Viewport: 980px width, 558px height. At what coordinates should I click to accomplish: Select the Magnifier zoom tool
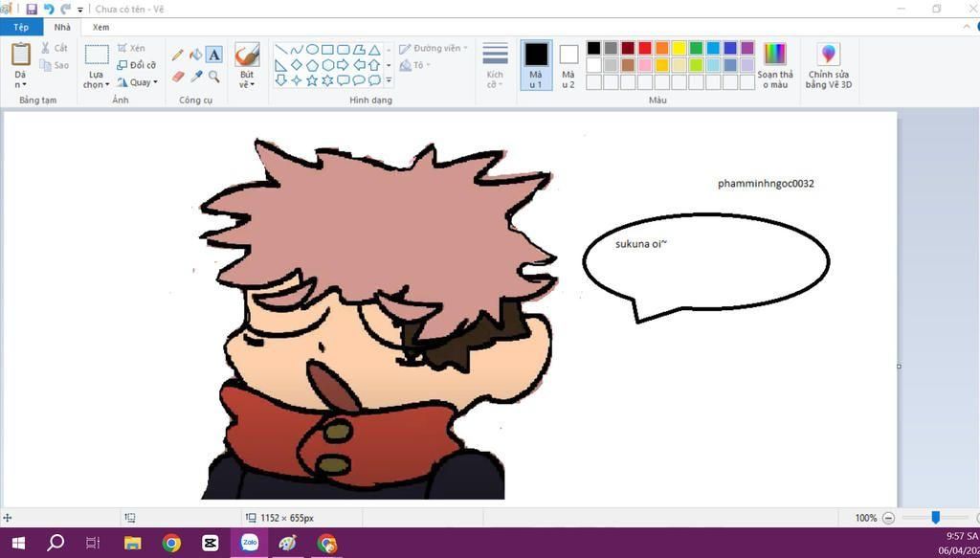tap(213, 77)
